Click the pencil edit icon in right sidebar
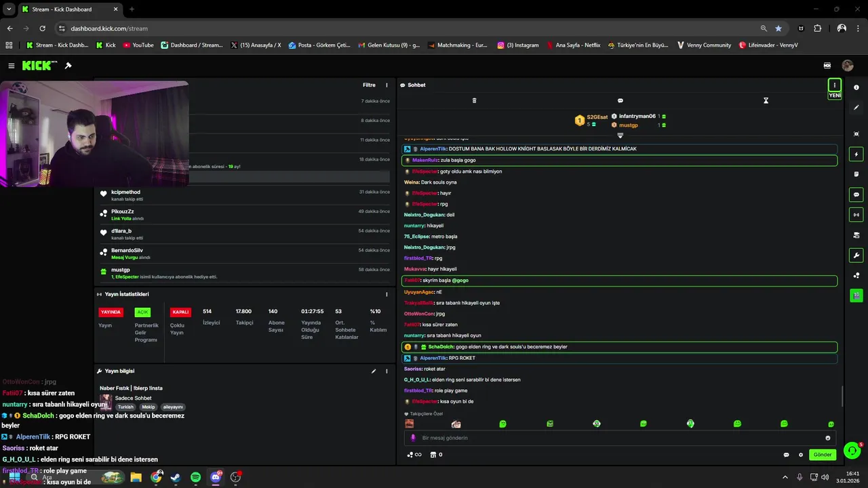Image resolution: width=868 pixels, height=488 pixels. 856,107
